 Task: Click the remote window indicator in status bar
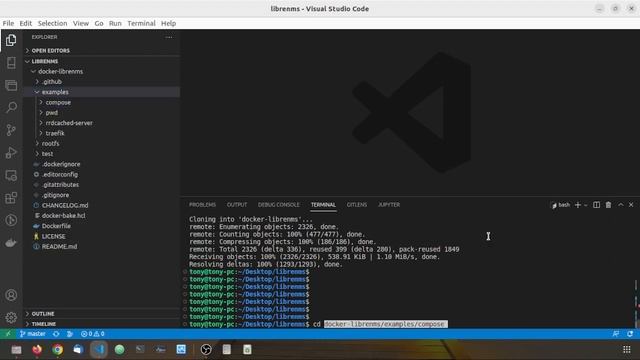pos(8,334)
